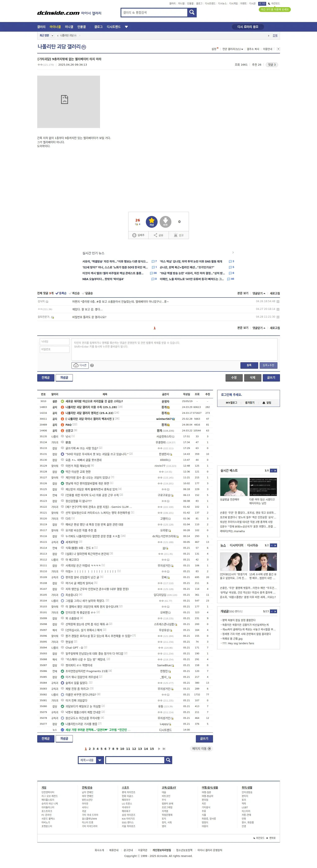317x868 pixels.
Task: Delete the comment dated 04.27 20:18:14
Action: [x=278, y=309]
